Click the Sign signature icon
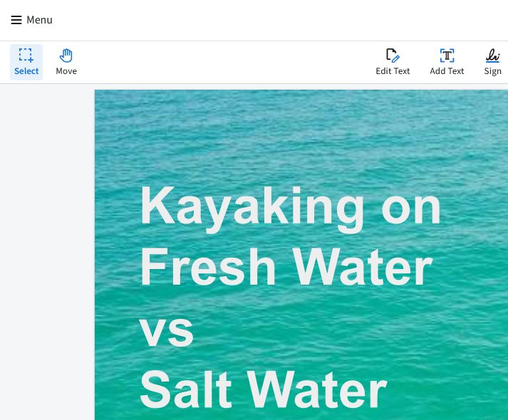Image resolution: width=508 pixels, height=420 pixels. click(x=492, y=56)
